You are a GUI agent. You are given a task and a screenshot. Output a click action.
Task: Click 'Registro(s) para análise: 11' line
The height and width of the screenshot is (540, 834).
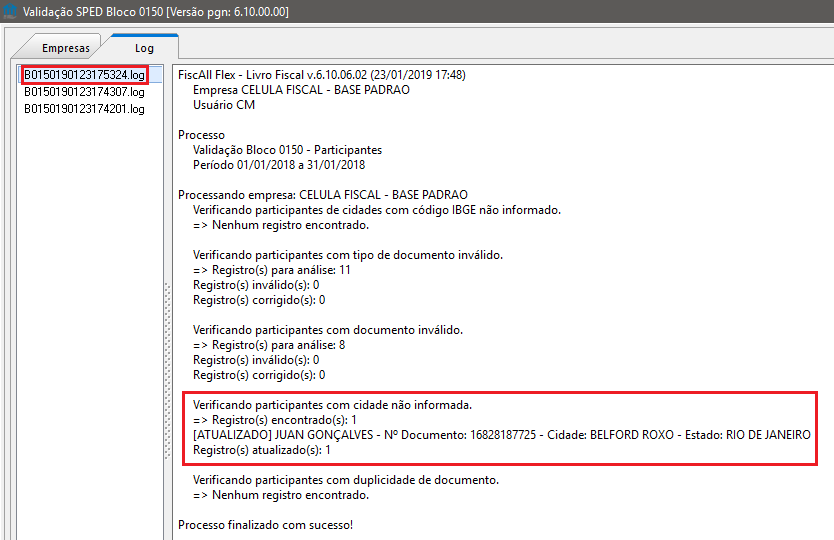click(x=272, y=270)
